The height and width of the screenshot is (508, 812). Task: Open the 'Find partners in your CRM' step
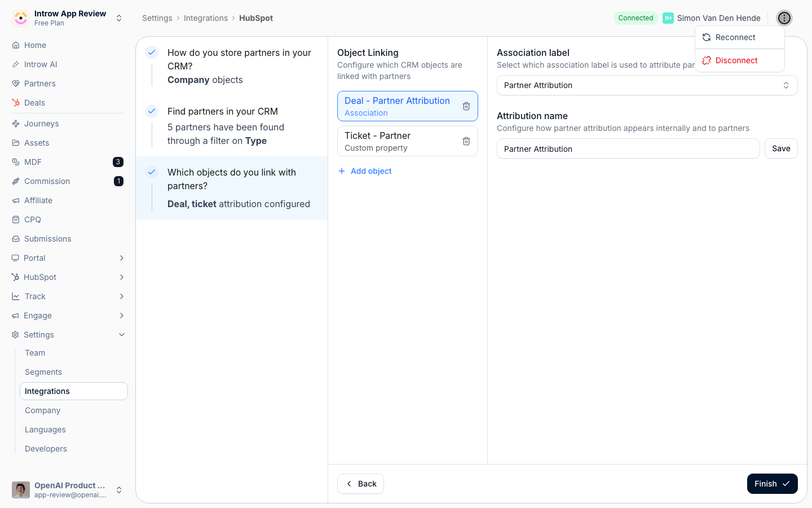coord(232,126)
